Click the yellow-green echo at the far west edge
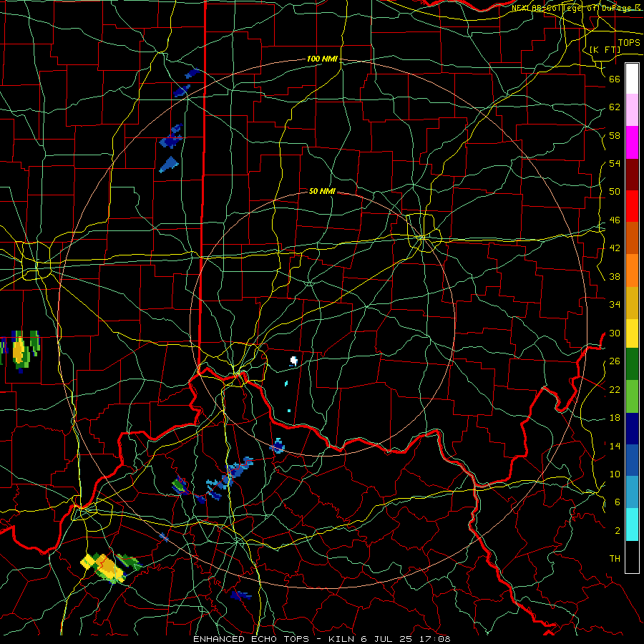This screenshot has height=644, width=644. (21, 351)
